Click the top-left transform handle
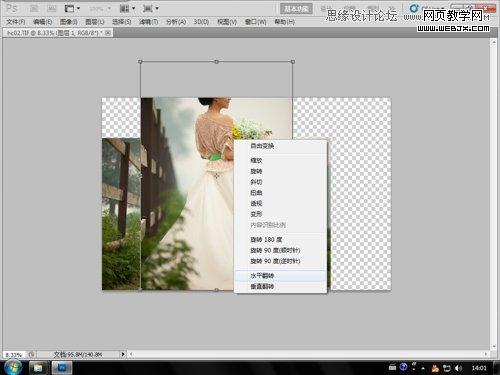The width and height of the screenshot is (500, 375). pos(140,62)
